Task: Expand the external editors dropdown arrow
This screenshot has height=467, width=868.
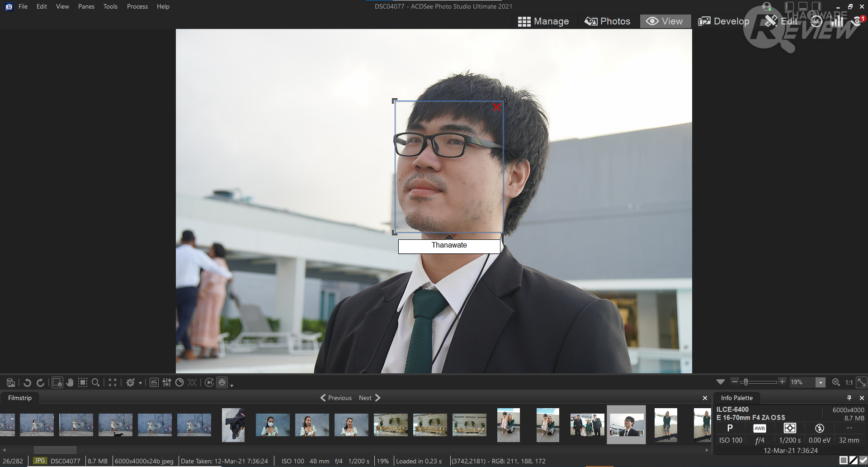Action: pos(140,383)
